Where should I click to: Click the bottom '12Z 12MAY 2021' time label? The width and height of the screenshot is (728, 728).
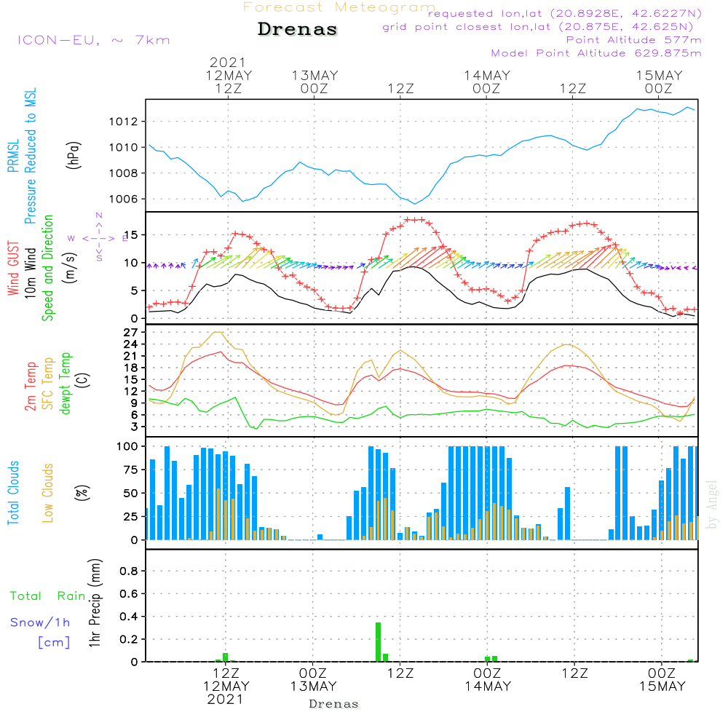(226, 687)
